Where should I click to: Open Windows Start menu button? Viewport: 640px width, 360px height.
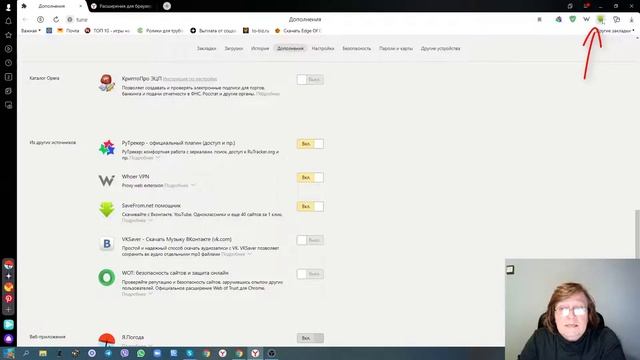(x=9, y=353)
